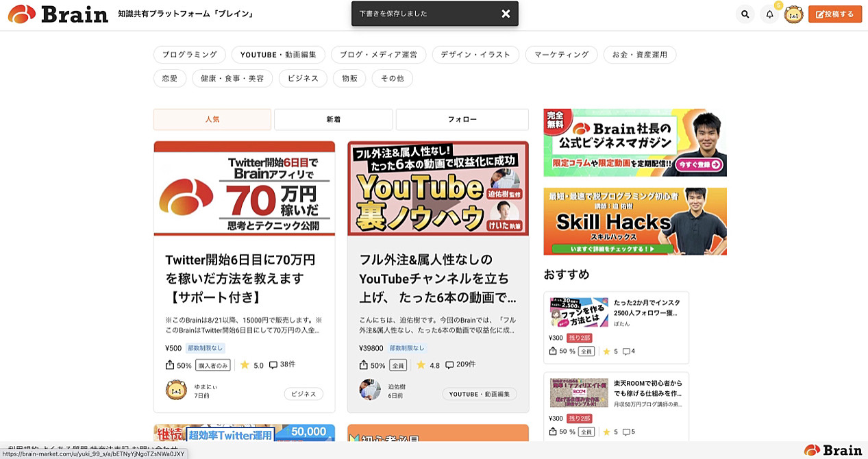The height and width of the screenshot is (459, 868).
Task: Click the share icon on the ¥39800 article
Action: [x=364, y=365]
